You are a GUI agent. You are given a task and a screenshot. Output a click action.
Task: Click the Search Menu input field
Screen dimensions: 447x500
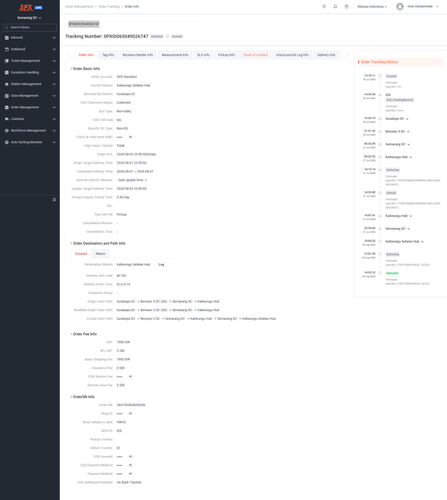(30, 27)
